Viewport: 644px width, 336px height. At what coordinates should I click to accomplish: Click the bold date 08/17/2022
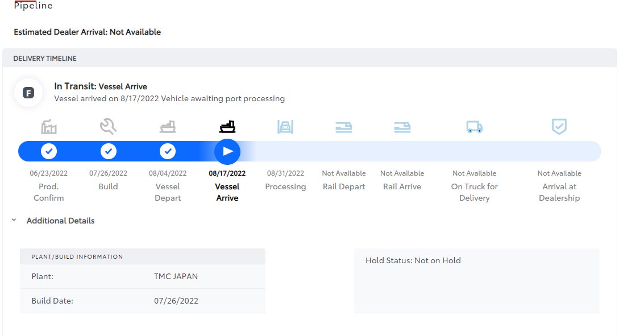227,173
